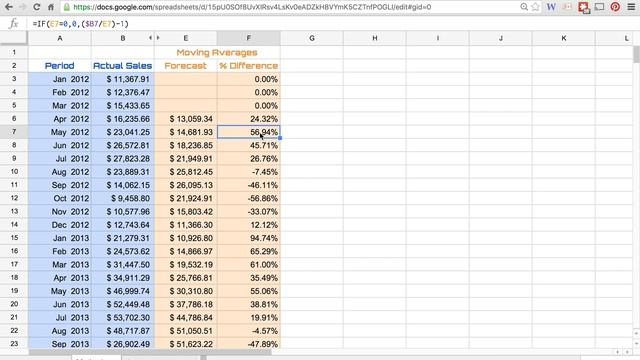Open the zoom magnifier in address bar

coord(524,7)
